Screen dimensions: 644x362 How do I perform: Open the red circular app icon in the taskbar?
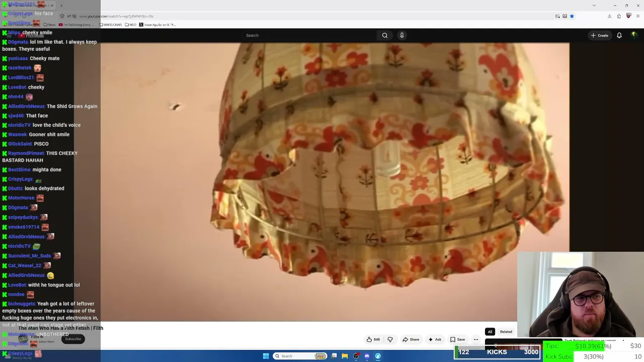tap(356, 356)
